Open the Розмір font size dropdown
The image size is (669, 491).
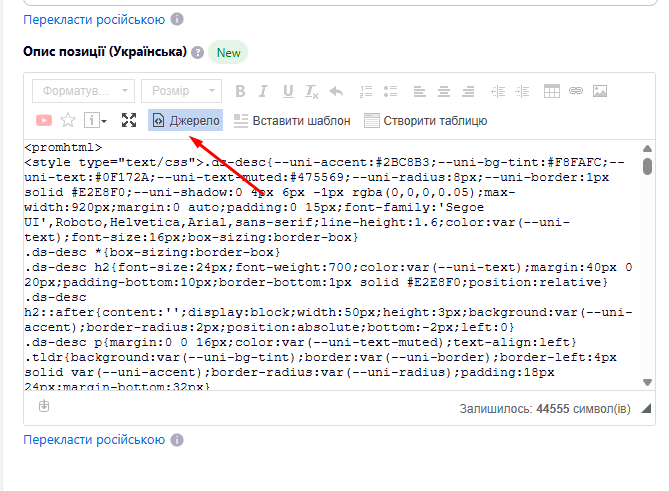pyautogui.click(x=180, y=91)
